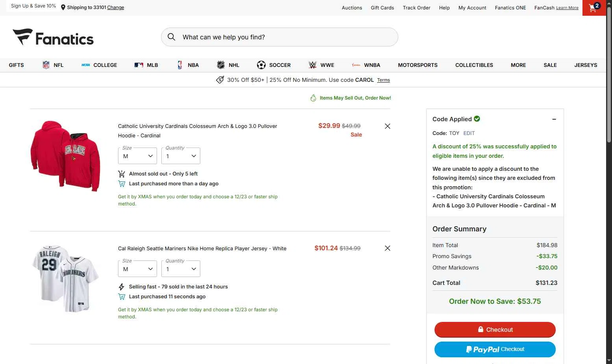The image size is (612, 364).
Task: Remove the Cardinals hoodie from cart
Action: click(x=387, y=126)
